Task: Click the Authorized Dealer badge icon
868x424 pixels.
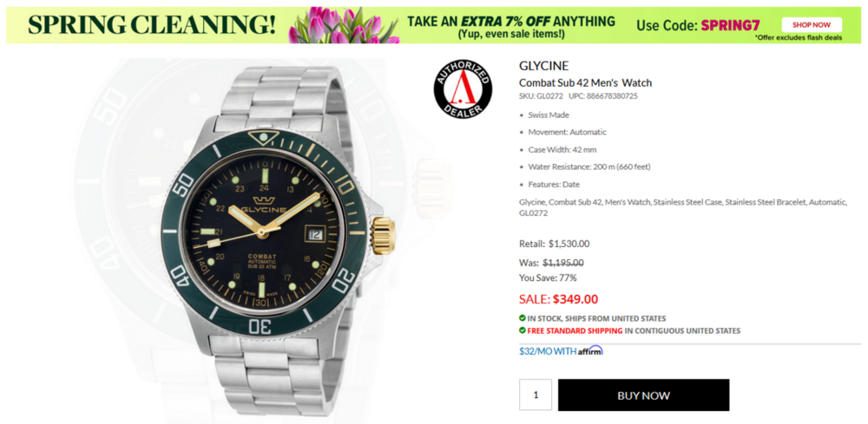Action: 463,89
